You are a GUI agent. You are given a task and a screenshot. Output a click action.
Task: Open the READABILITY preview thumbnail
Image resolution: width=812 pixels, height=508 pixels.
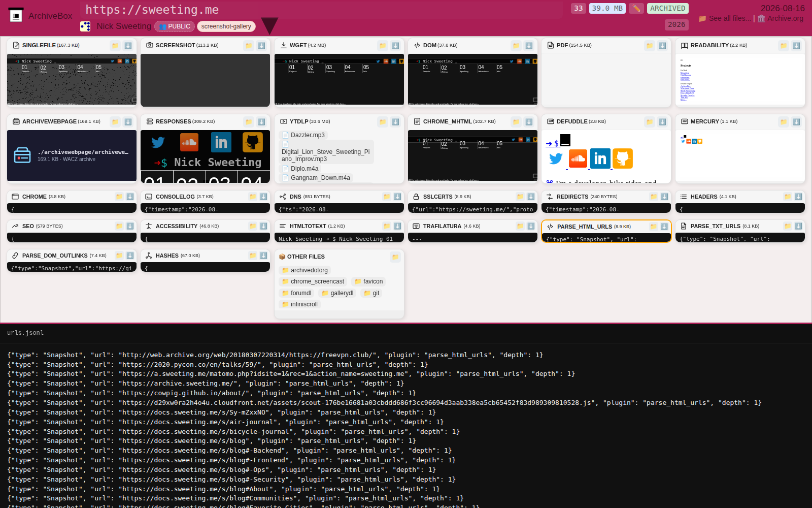click(740, 80)
